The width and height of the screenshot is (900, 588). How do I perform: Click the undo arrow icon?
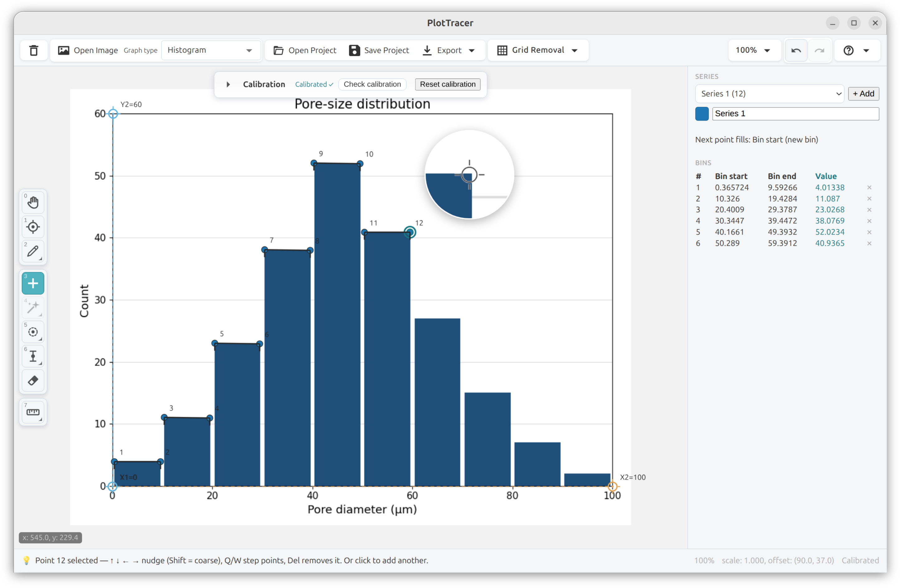tap(796, 50)
